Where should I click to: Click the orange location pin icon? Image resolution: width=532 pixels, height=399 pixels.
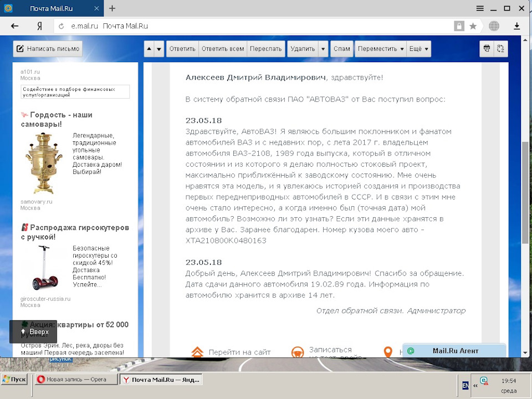click(x=388, y=352)
